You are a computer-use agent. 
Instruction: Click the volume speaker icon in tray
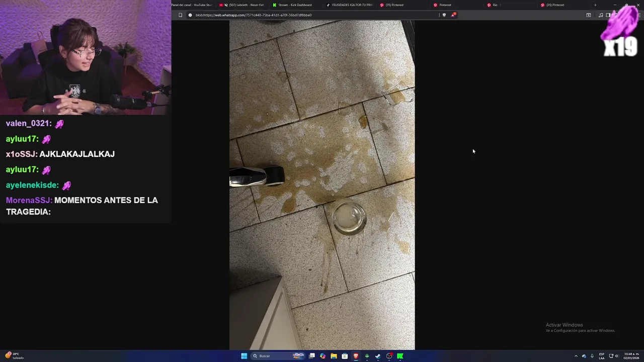click(x=617, y=356)
